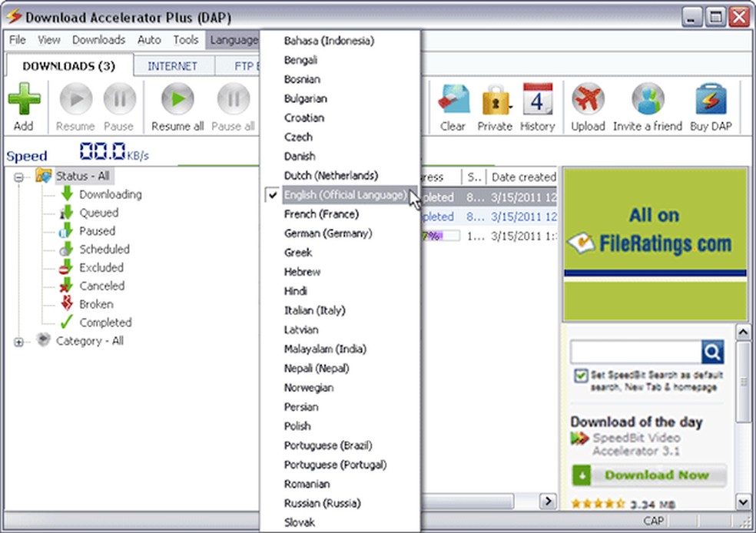Choose Dutch (Netherlands) language

point(340,175)
